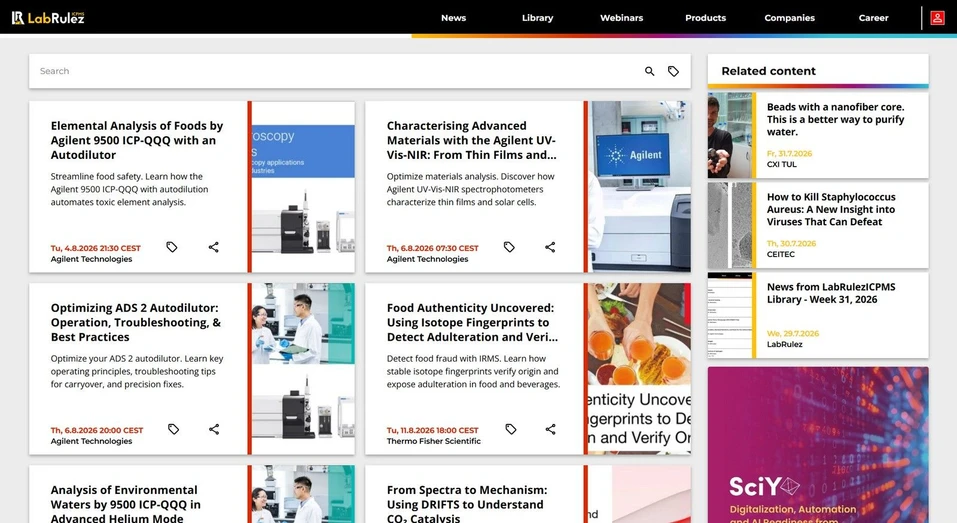Tag the Elemental Analysis of Foods webinar
Image resolution: width=957 pixels, height=523 pixels.
[x=172, y=247]
